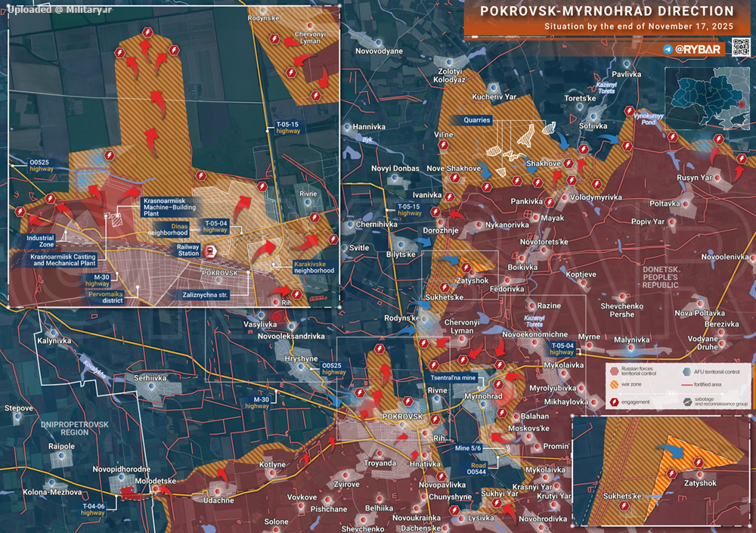Click the engagement lightning icon in legend
756x533 pixels.
[614, 402]
